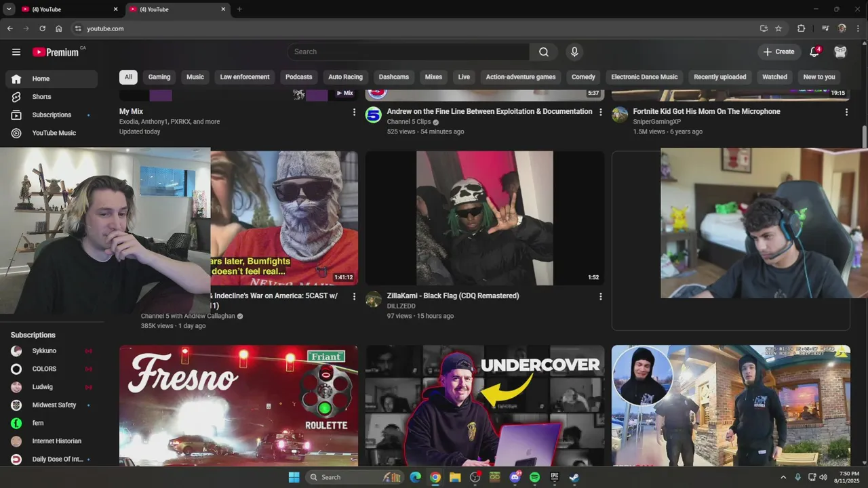Open Chrome three-dot menu
868x488 pixels.
pyautogui.click(x=859, y=28)
